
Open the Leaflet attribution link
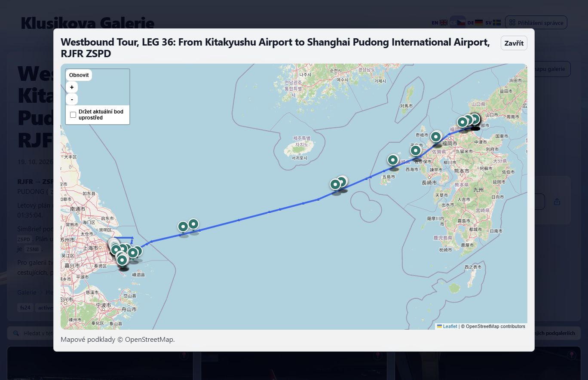pos(447,326)
